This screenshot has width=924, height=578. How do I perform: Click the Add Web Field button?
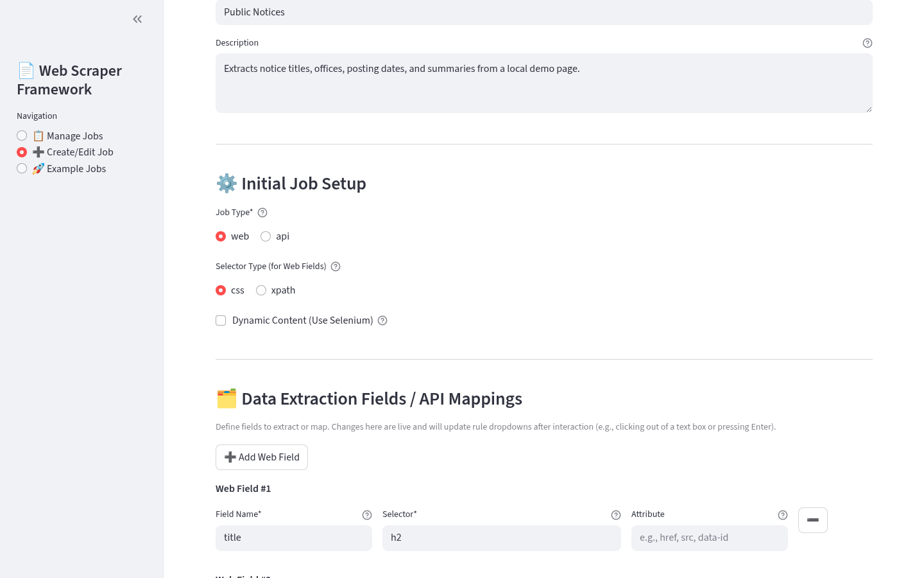(x=262, y=457)
